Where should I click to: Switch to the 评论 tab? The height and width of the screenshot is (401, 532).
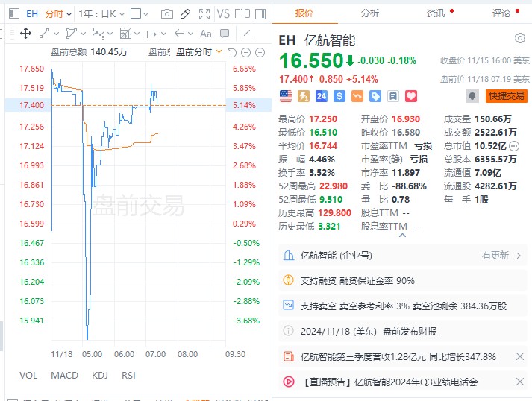click(x=501, y=13)
